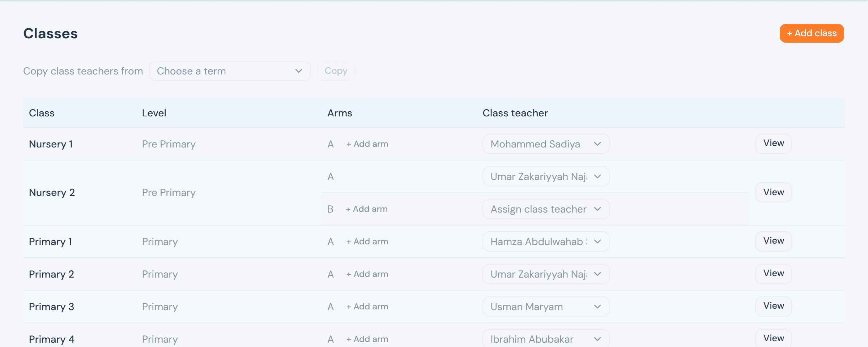Click the Class teacher column header
The height and width of the screenshot is (347, 868).
(x=515, y=113)
